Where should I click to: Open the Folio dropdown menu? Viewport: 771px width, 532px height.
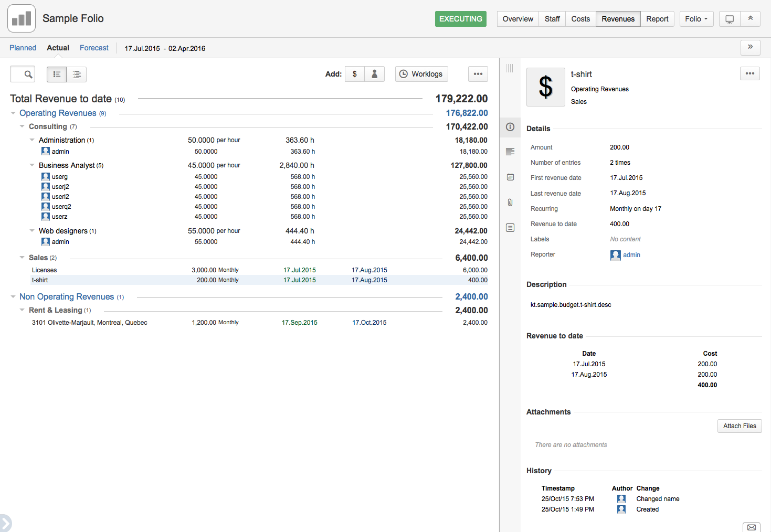(696, 18)
